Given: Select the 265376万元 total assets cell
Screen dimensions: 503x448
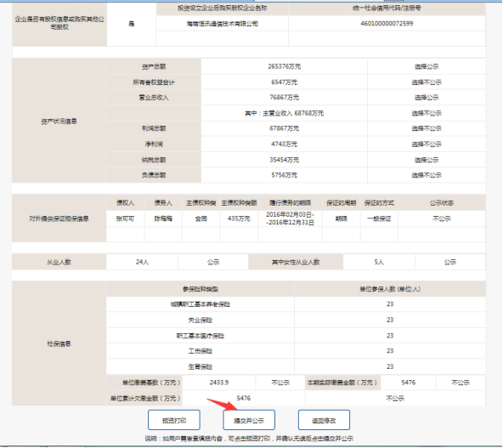Looking at the screenshot, I should (x=285, y=66).
